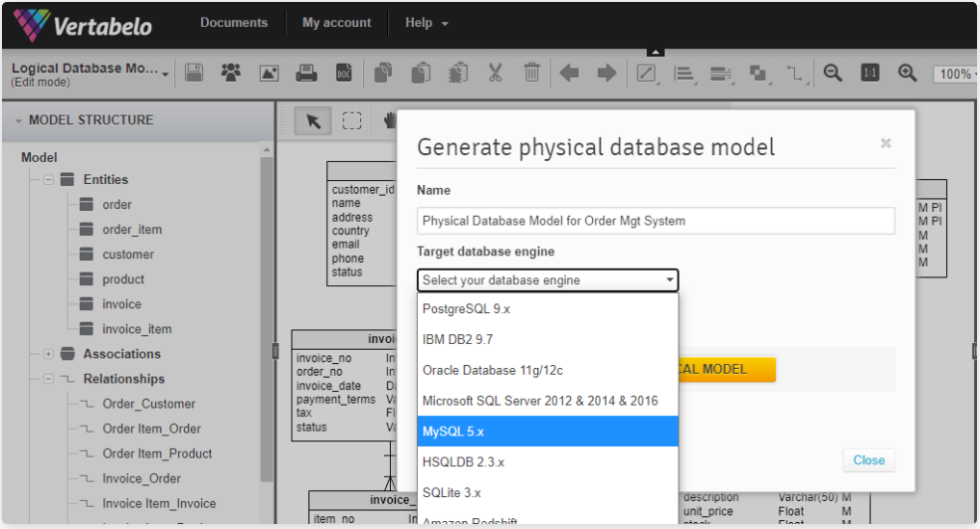Screen dimensions: 980x529
Task: Select the Order Item_Order relationship
Action: 152,430
